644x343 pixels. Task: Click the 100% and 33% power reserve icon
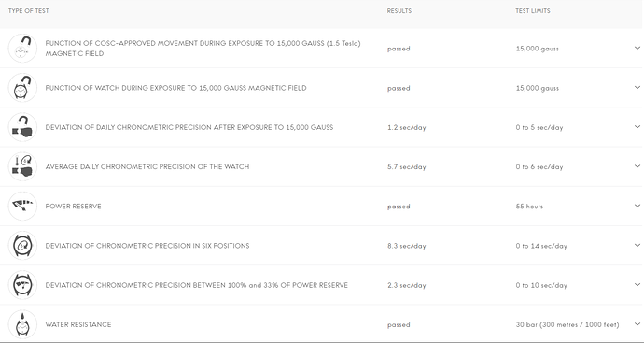[22, 285]
